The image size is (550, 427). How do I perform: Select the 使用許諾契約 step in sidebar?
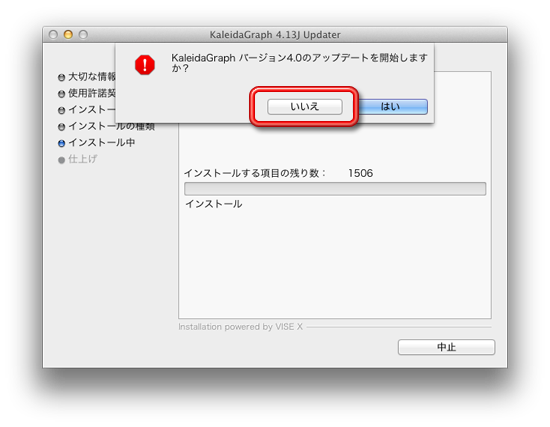pyautogui.click(x=92, y=93)
